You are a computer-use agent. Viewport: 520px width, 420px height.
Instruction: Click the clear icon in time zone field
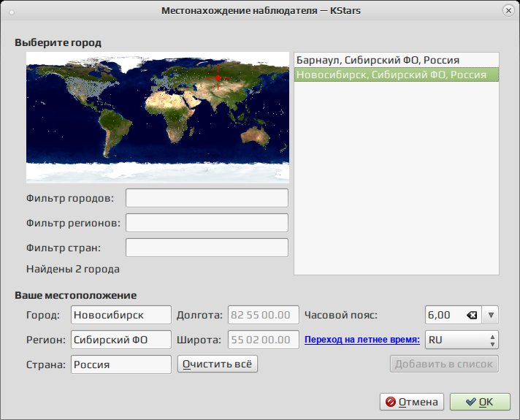(x=472, y=315)
